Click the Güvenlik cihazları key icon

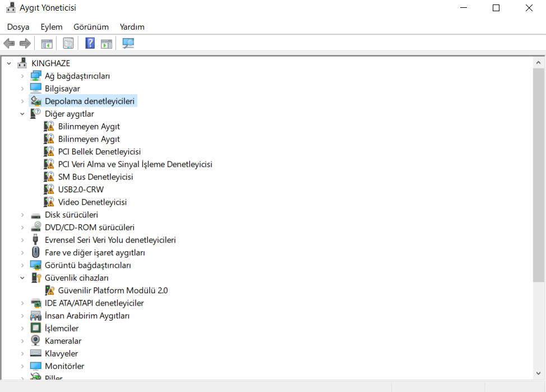pyautogui.click(x=36, y=278)
